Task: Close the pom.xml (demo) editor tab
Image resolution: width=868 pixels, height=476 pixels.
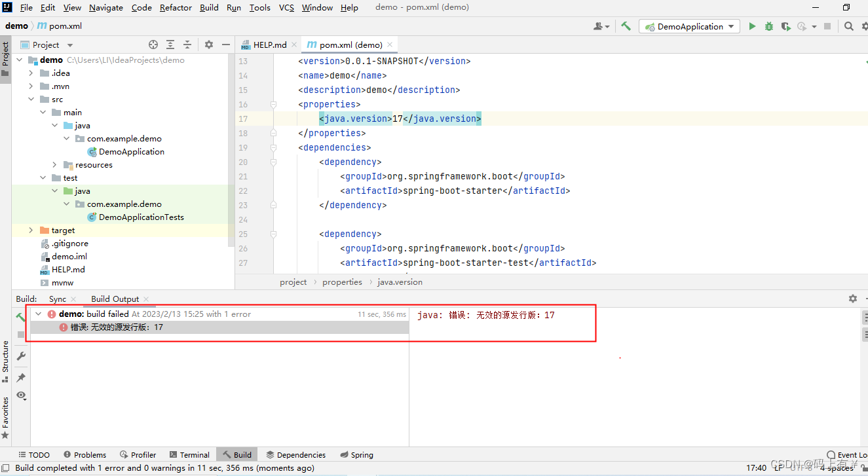Action: (390, 45)
